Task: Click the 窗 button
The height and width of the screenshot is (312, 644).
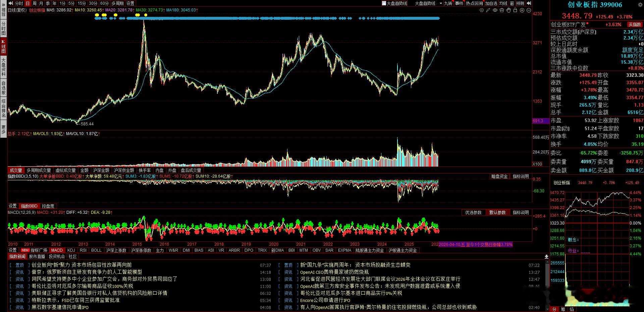Action: click(512, 3)
